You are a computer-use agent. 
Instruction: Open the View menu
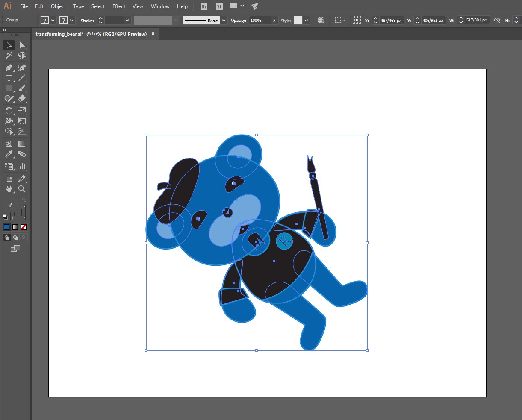click(x=138, y=6)
